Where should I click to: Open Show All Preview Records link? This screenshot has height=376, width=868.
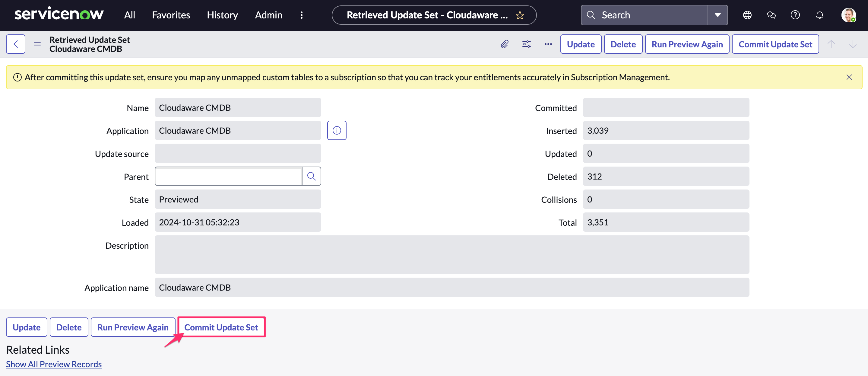[x=54, y=364]
